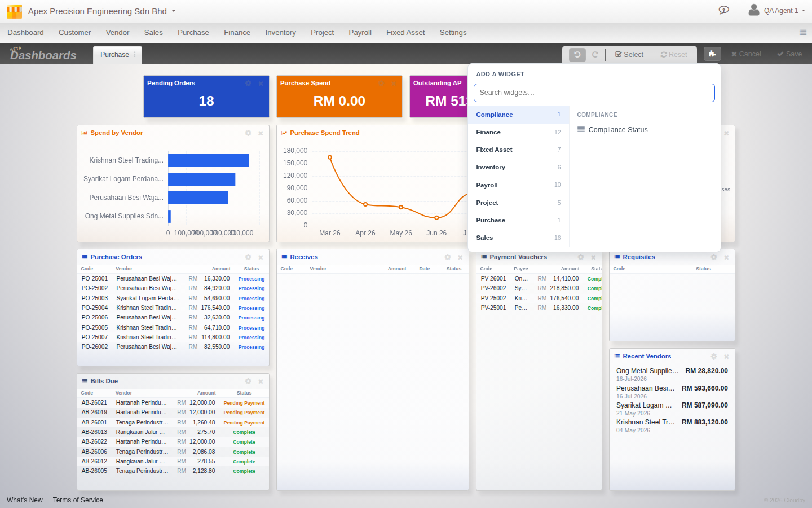Click the undo icon in dashboard toolbar
This screenshot has width=812, height=508.
pos(577,55)
